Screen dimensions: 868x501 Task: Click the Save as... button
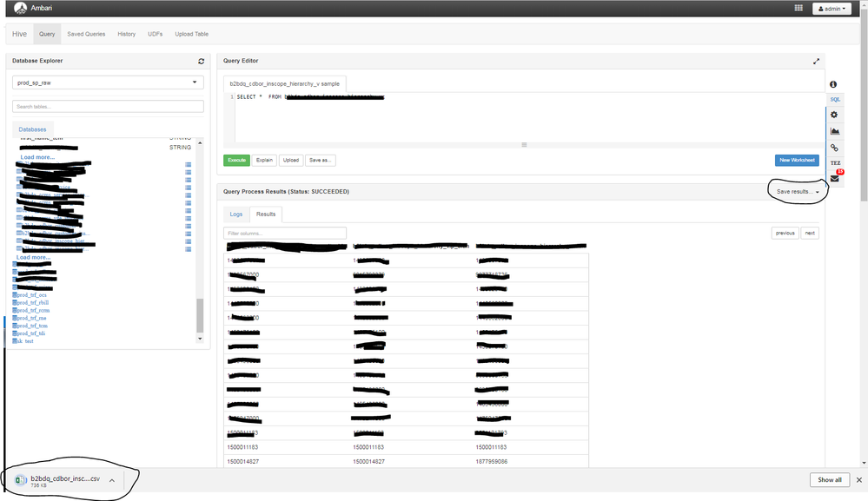[320, 161]
